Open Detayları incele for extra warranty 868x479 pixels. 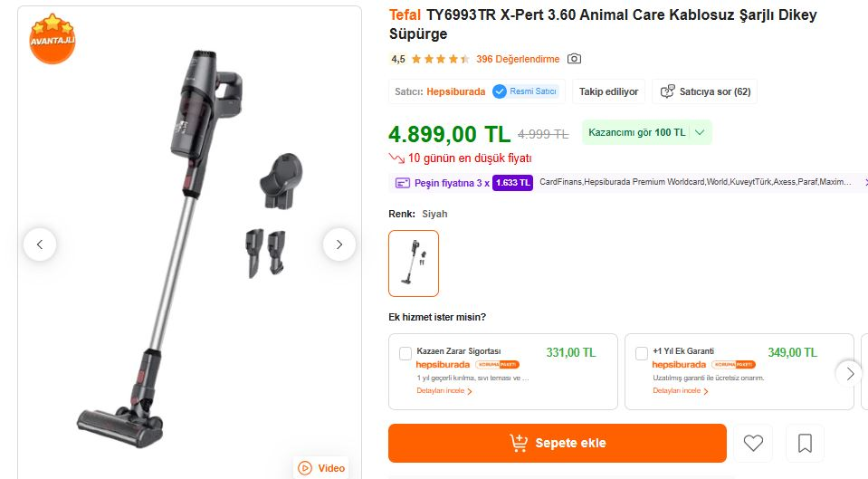[x=681, y=391]
